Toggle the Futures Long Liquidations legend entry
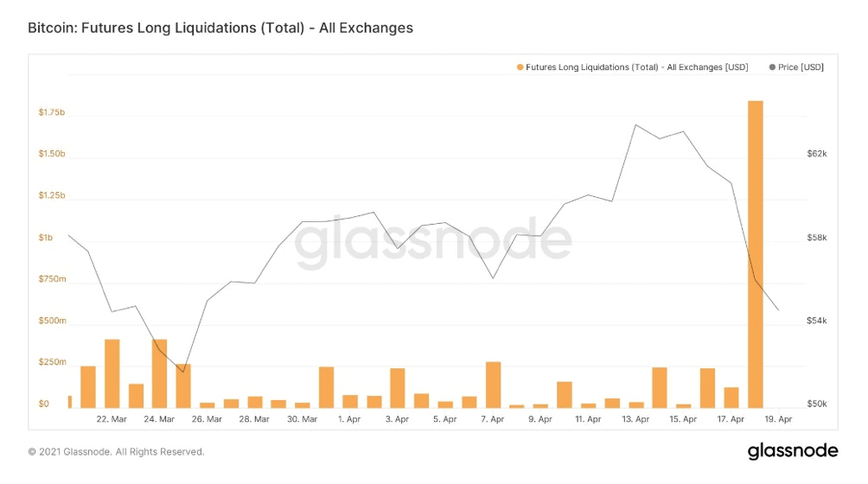The width and height of the screenshot is (868, 484). point(632,67)
